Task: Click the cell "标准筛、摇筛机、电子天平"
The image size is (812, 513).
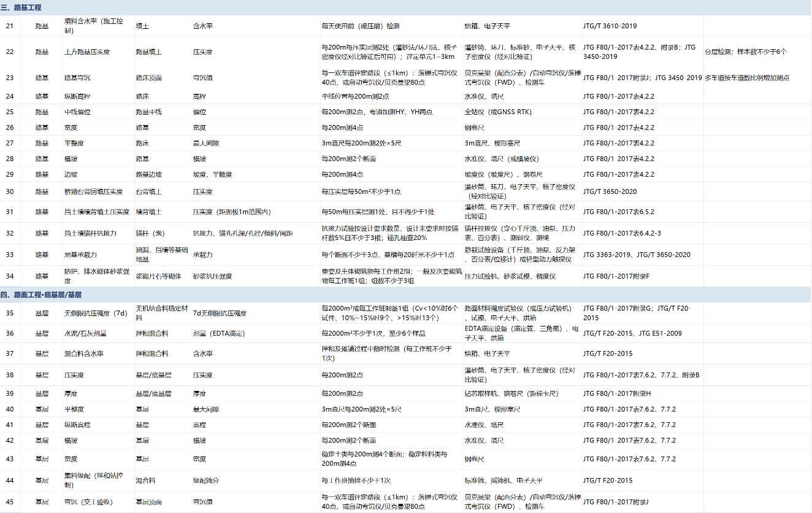Action: point(504,480)
